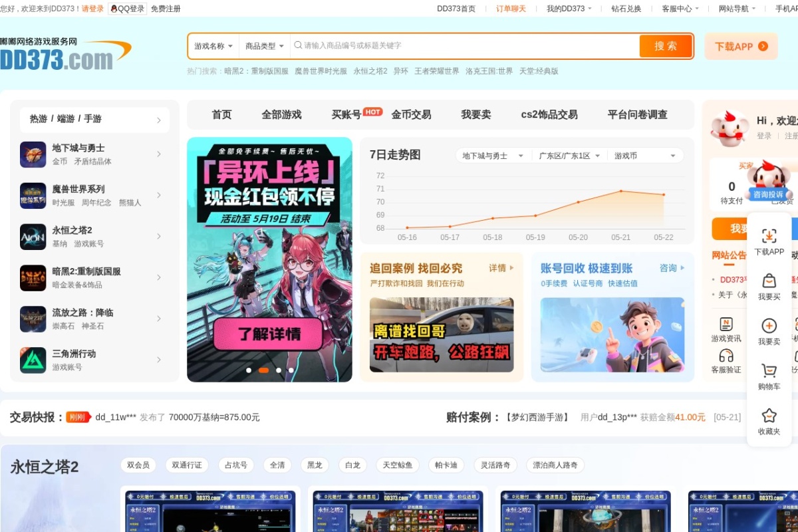Click the 矛盾结晶体 sub-link
The height and width of the screenshot is (532, 798).
92,162
